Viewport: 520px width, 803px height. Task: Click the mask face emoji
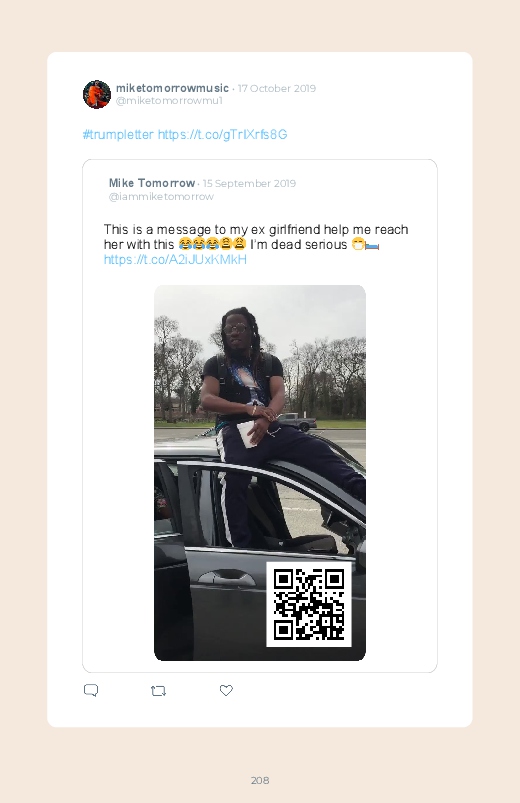pyautogui.click(x=358, y=244)
